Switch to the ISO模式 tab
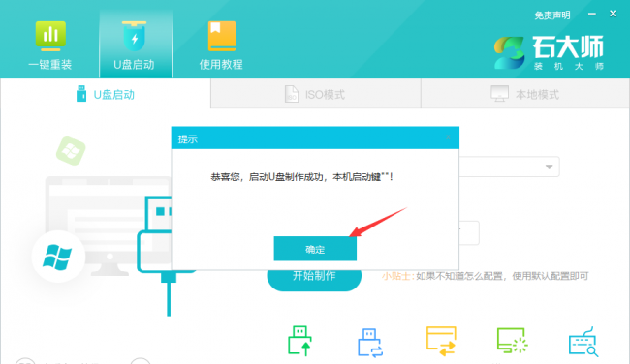The width and height of the screenshot is (630, 364). point(315,94)
